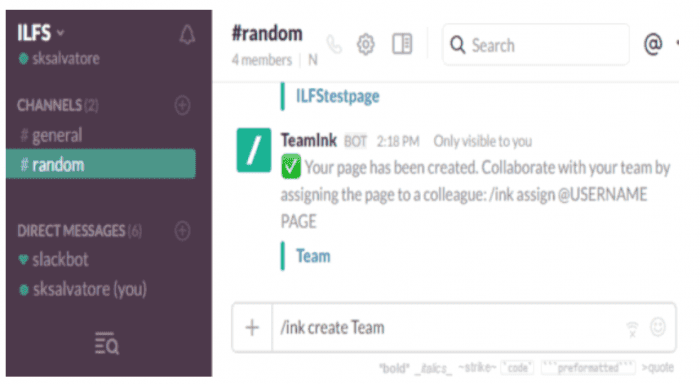Select the random channel
Screen dimensions: 700x384
(101, 164)
